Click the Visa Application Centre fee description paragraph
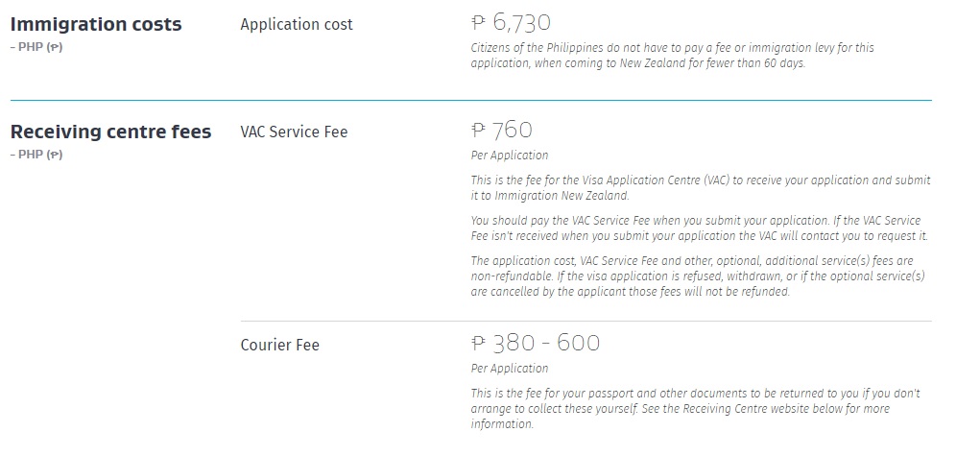980x456 pixels. pyautogui.click(x=701, y=187)
